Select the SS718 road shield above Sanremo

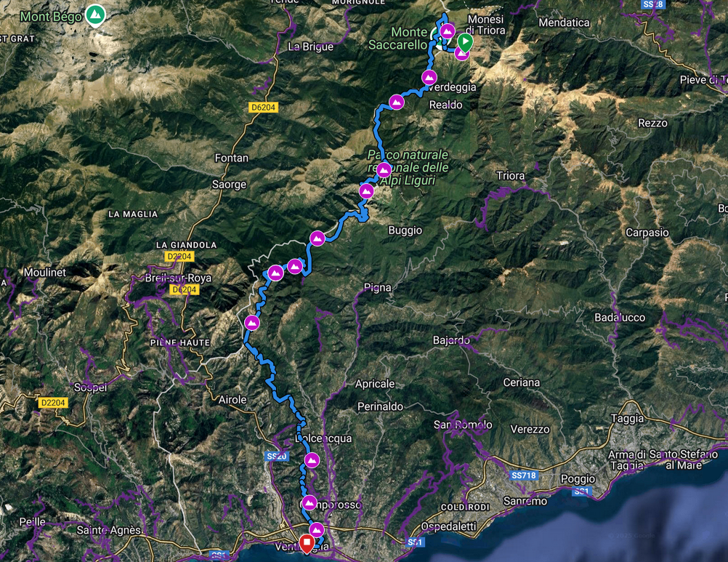pos(523,475)
